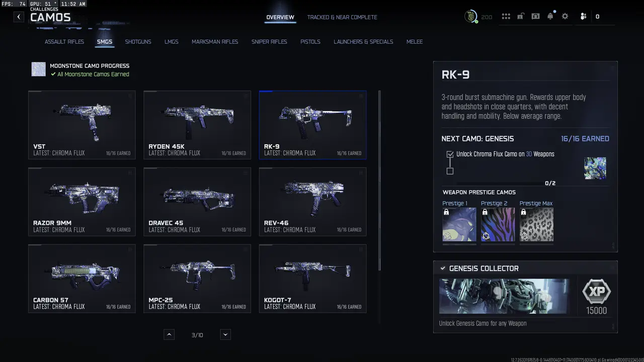The image size is (644, 362).
Task: Click 'MOONSTONE CAMO PROGRESS' label
Action: pyautogui.click(x=90, y=66)
